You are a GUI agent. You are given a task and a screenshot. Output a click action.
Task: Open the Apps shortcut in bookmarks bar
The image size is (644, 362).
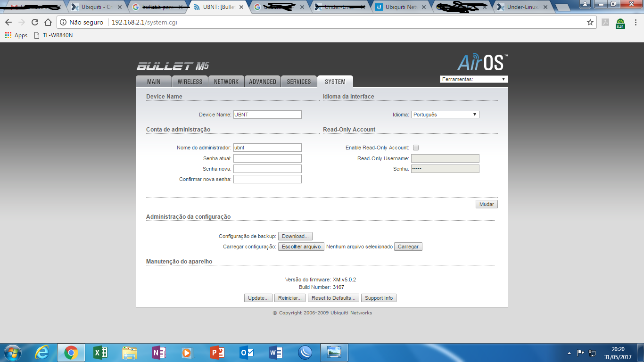[17, 35]
